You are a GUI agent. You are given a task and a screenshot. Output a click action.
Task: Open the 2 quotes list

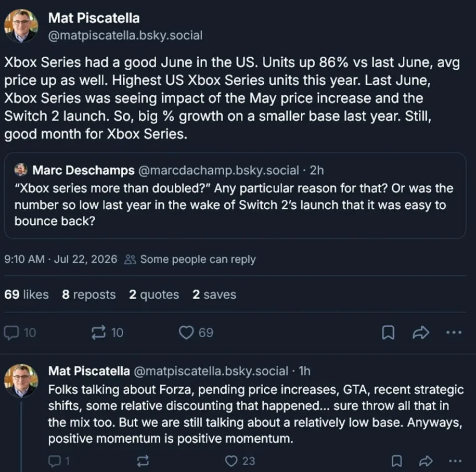154,295
